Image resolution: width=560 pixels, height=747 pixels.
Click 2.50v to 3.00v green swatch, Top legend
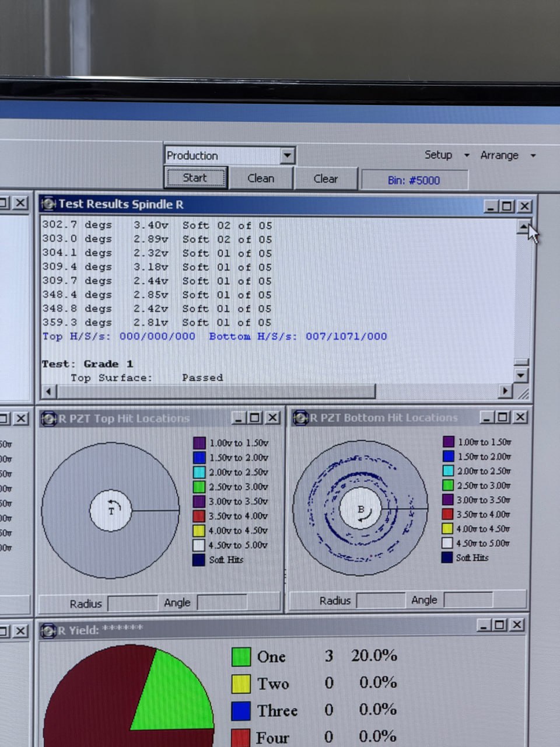[x=199, y=487]
